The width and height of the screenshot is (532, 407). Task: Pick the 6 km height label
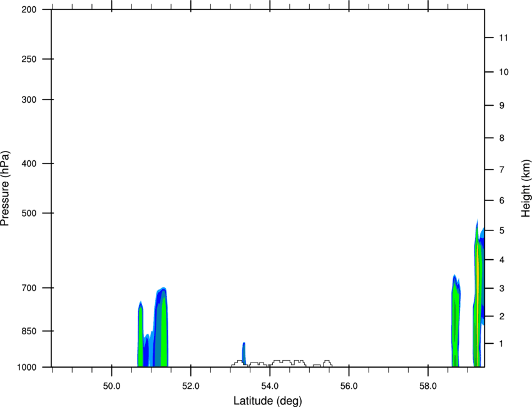pyautogui.click(x=502, y=200)
